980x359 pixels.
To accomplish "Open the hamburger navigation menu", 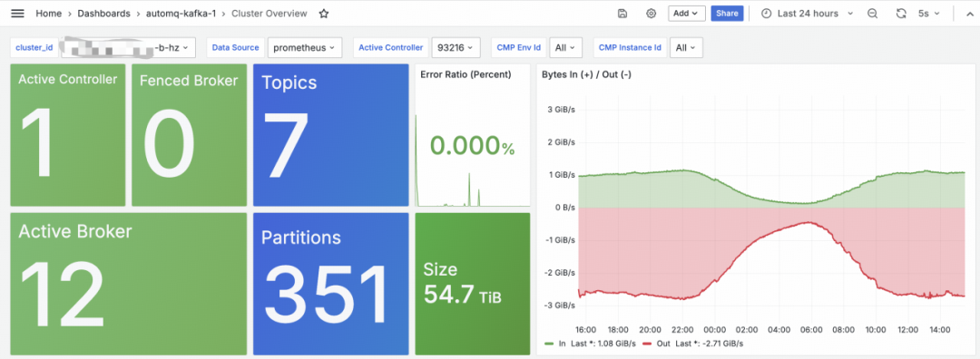I will [x=17, y=13].
